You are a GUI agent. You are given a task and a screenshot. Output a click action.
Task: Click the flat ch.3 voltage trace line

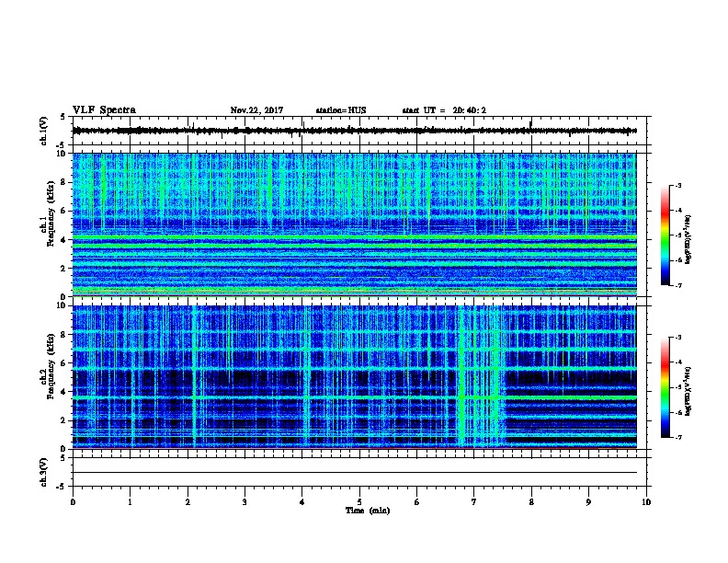tap(354, 473)
